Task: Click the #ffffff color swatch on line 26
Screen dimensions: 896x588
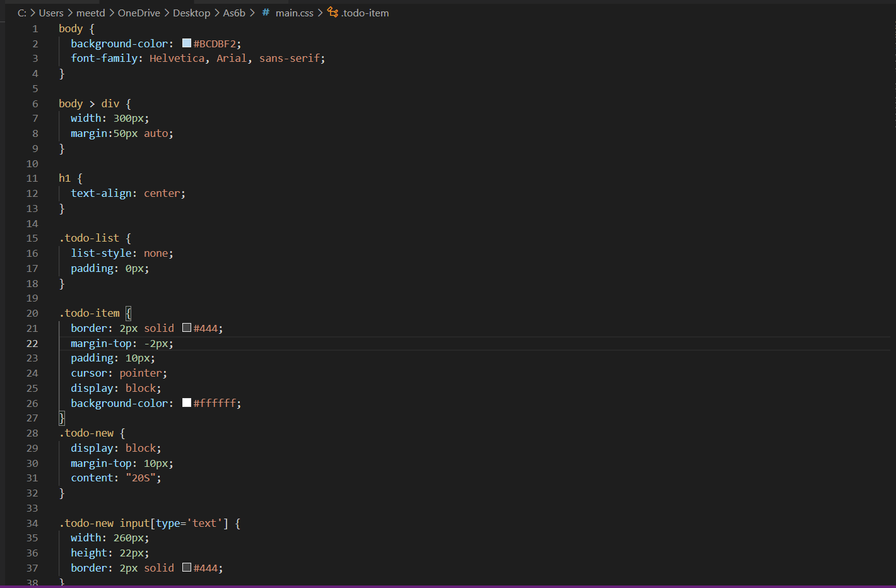Action: tap(186, 402)
